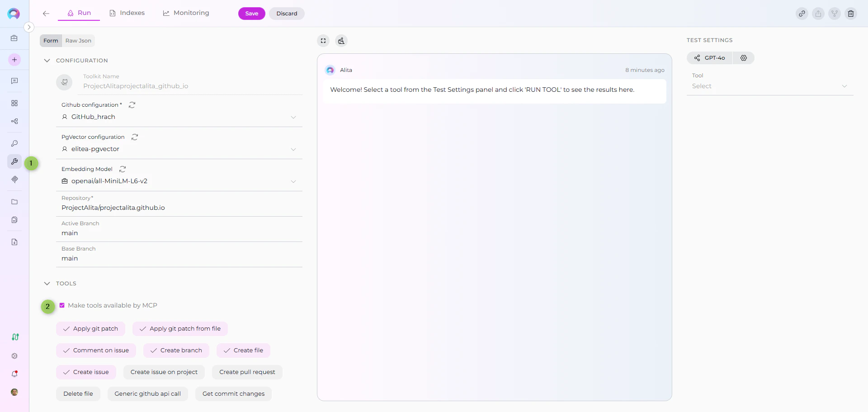The image size is (868, 412).
Task: Clear the conversation with the broom icon
Action: point(341,41)
